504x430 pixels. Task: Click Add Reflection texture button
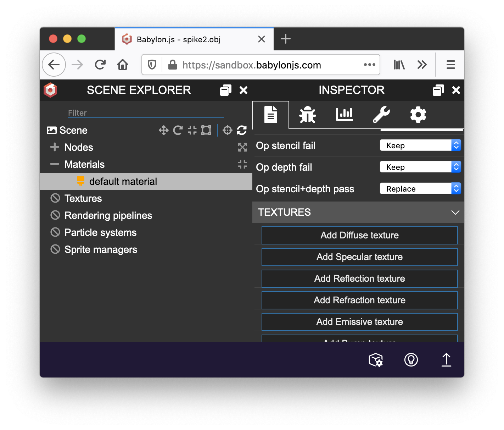coord(359,279)
